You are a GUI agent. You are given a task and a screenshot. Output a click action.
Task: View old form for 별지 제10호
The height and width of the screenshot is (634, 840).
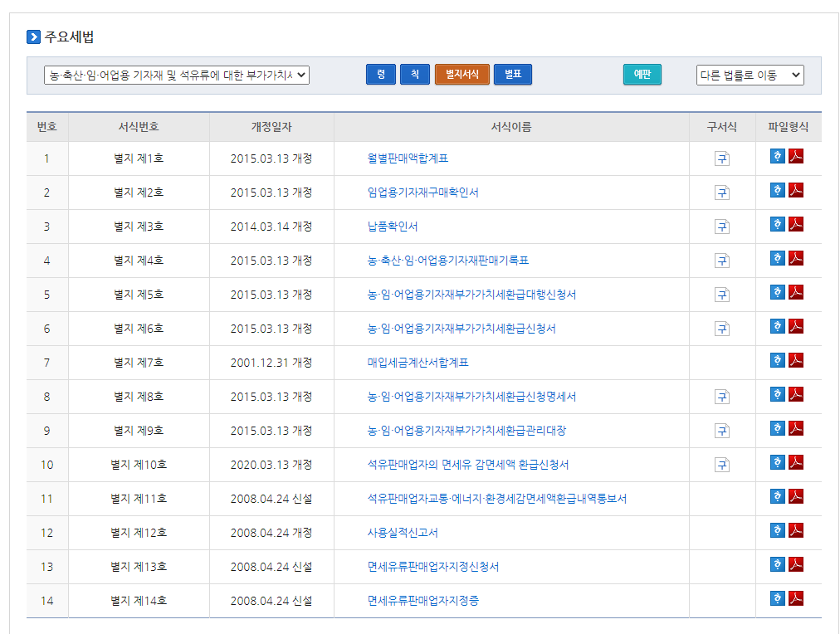click(x=722, y=465)
